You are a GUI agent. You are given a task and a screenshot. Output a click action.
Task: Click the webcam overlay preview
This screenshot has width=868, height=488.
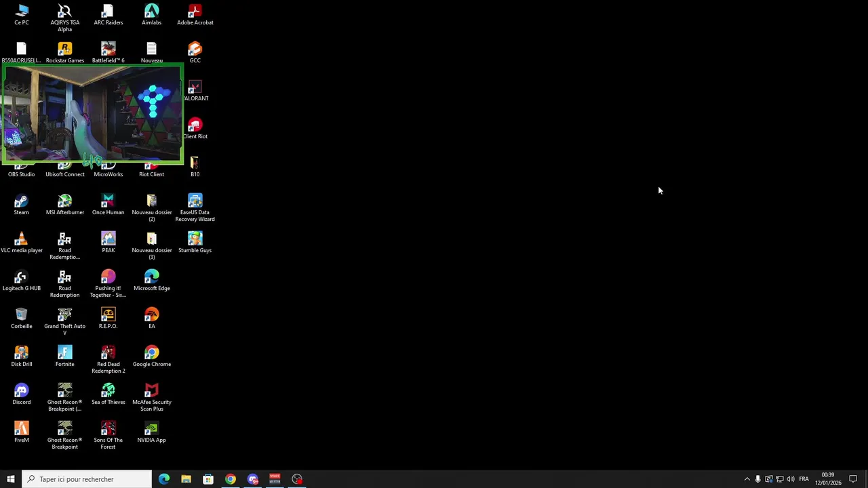point(92,114)
